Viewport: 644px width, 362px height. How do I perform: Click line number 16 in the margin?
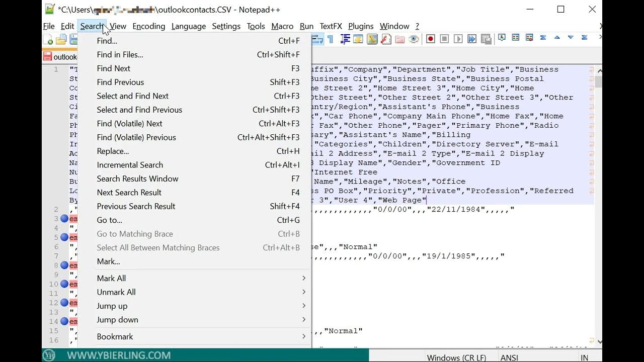coord(54,340)
